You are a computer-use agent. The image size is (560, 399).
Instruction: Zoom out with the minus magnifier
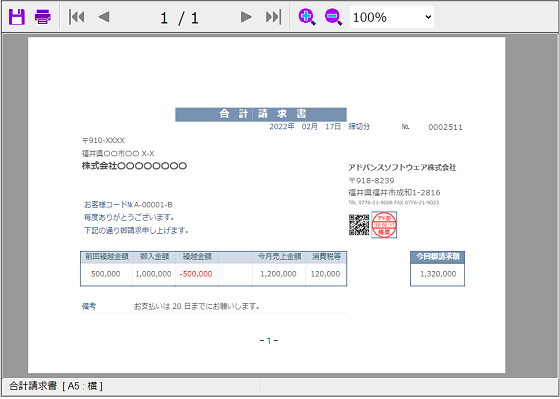coord(333,17)
